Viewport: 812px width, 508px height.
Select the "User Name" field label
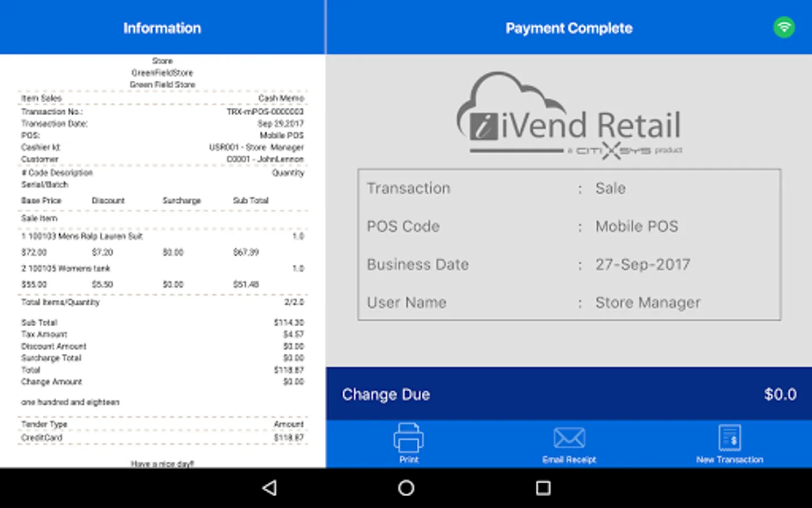(x=407, y=303)
